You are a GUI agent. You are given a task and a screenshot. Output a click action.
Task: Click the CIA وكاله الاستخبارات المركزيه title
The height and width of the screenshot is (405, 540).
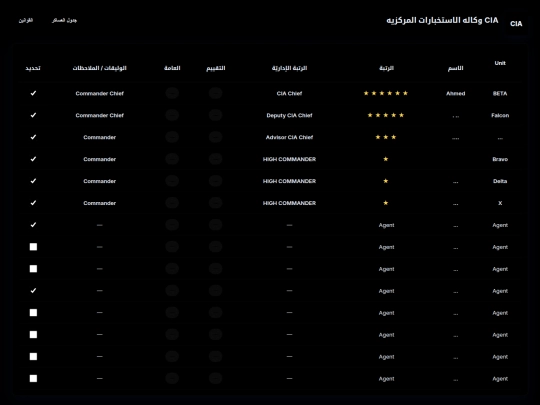point(442,20)
